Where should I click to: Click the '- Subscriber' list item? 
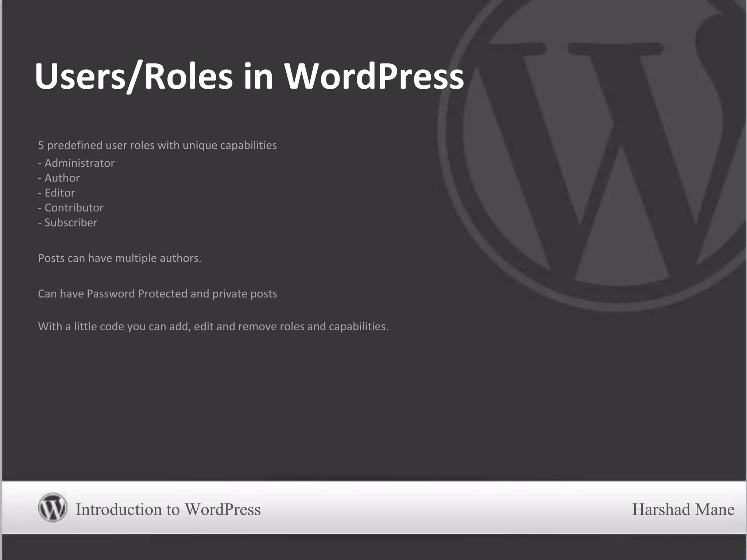(x=68, y=223)
